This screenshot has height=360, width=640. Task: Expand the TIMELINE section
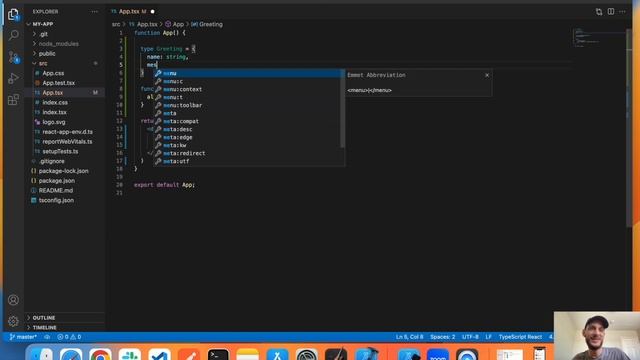pyautogui.click(x=65, y=327)
